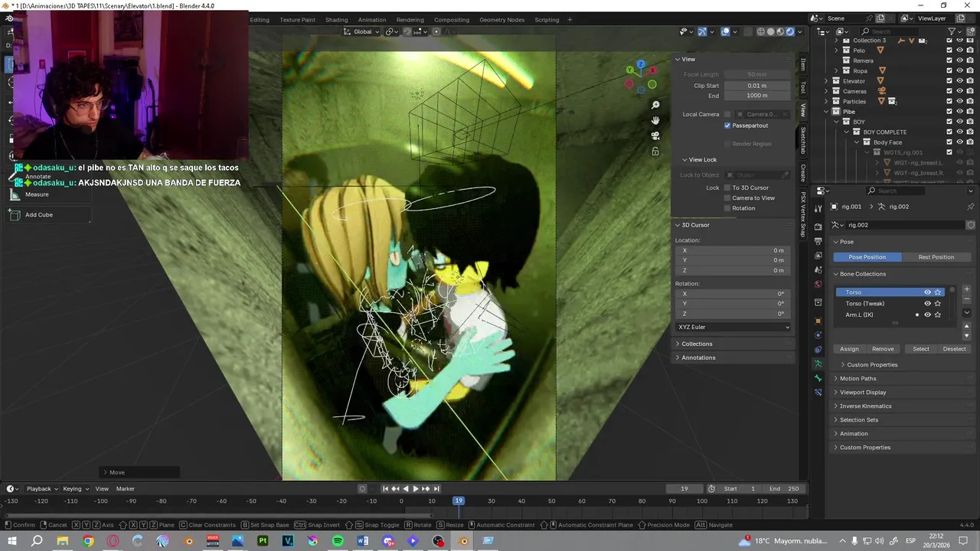
Task: Toggle exclude checkbox for Cameras collection
Action: (949, 91)
